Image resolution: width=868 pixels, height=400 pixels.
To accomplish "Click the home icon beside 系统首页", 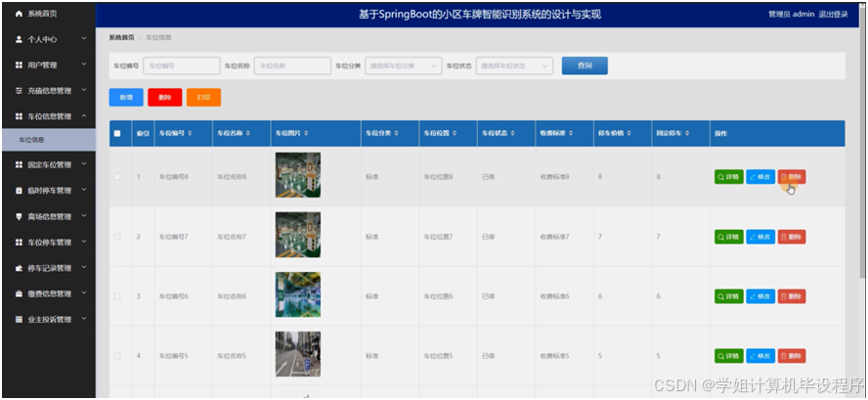I will (19, 14).
